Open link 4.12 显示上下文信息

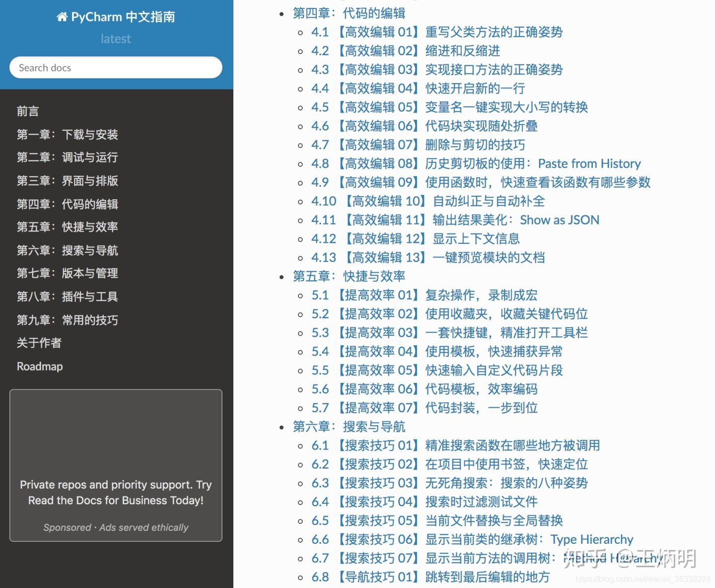pos(416,239)
